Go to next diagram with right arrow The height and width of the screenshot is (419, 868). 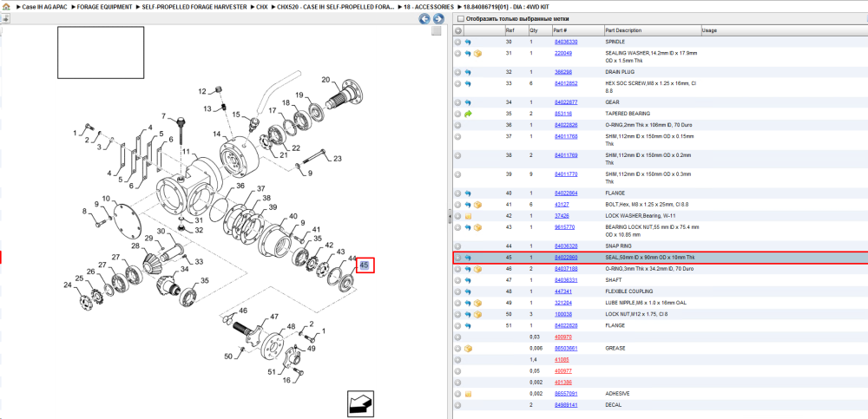[x=437, y=19]
